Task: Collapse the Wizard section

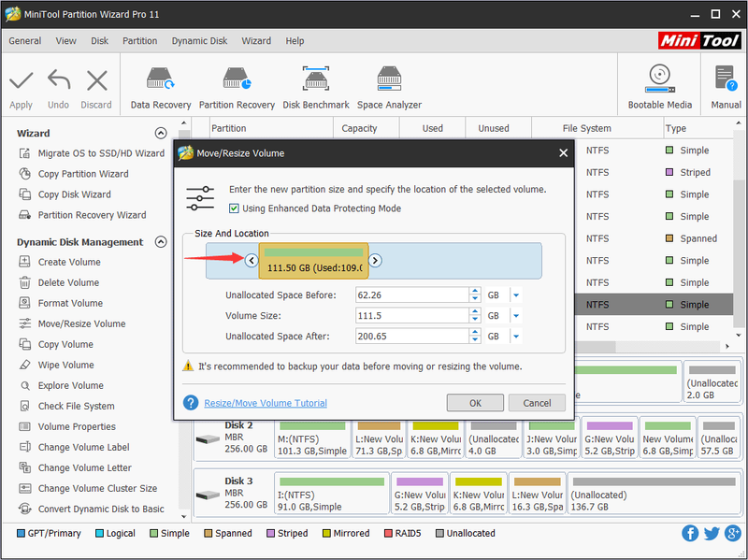Action: (161, 133)
